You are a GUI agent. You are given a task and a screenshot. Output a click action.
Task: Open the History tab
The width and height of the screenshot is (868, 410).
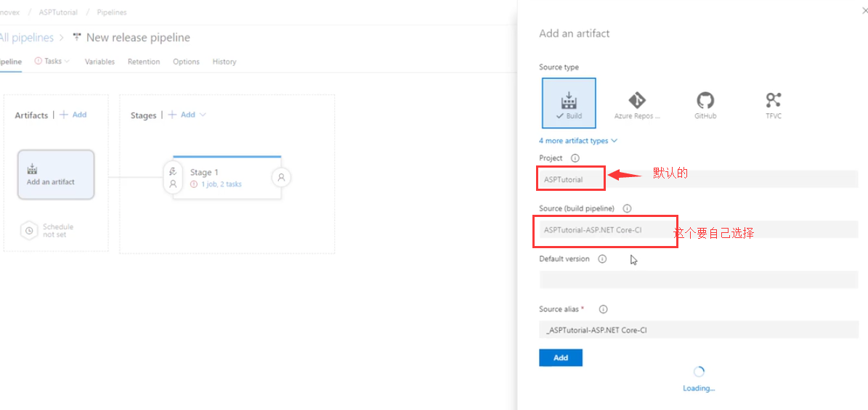pos(224,62)
